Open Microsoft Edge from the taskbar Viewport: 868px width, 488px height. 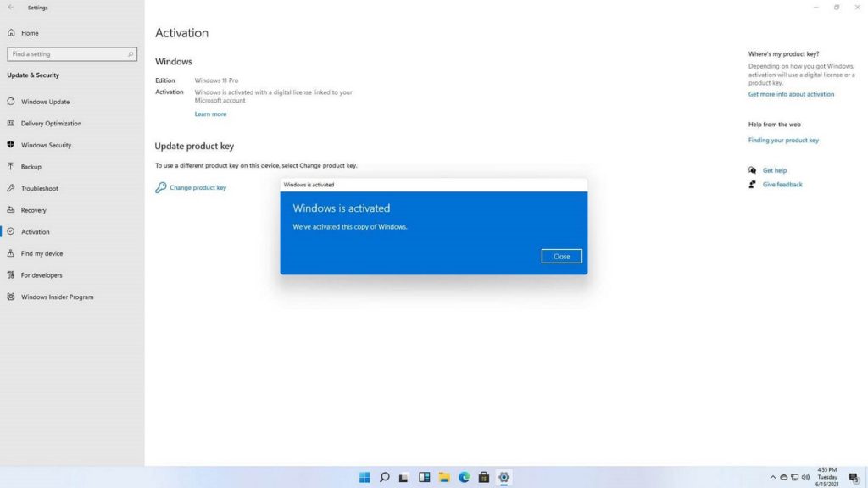tap(464, 477)
